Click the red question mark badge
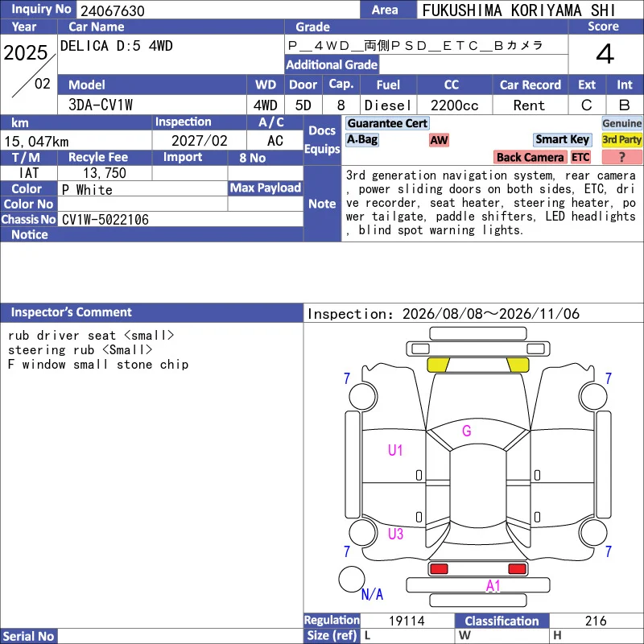644x644 pixels. pos(621,157)
